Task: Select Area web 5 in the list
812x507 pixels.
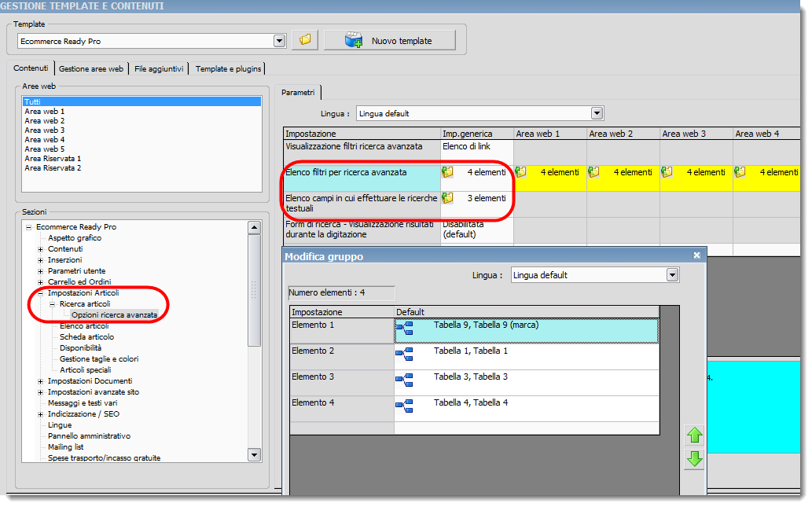Action: [45, 149]
